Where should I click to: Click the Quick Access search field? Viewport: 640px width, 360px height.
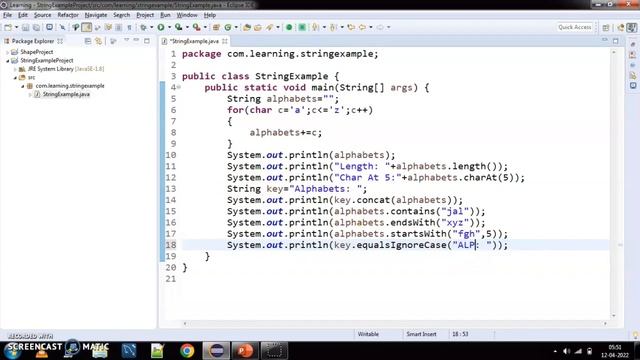(x=575, y=27)
